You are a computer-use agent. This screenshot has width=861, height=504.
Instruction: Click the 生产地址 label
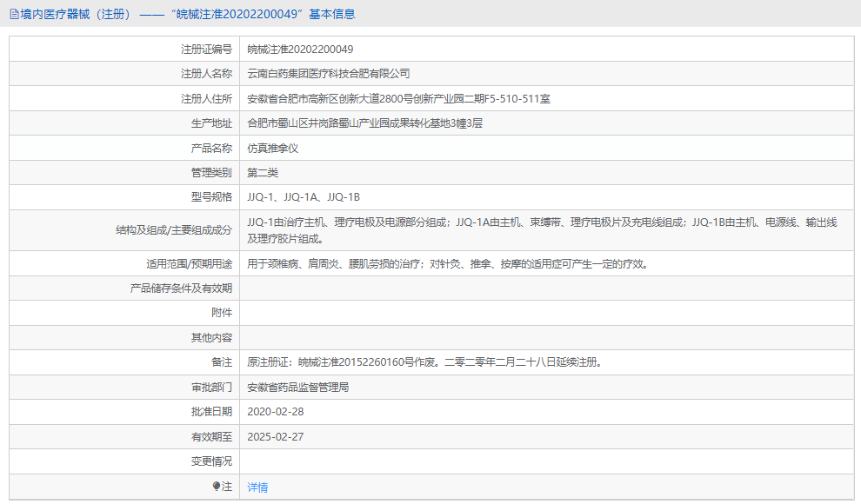(211, 123)
